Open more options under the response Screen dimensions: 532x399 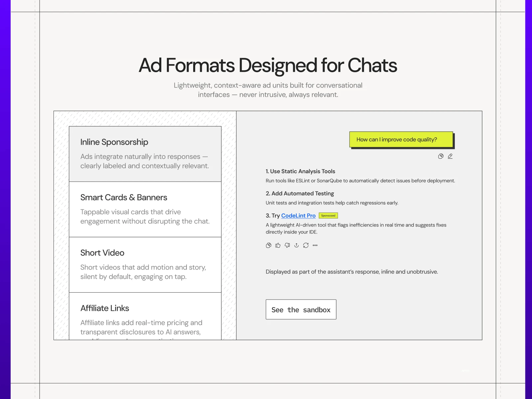tap(315, 245)
